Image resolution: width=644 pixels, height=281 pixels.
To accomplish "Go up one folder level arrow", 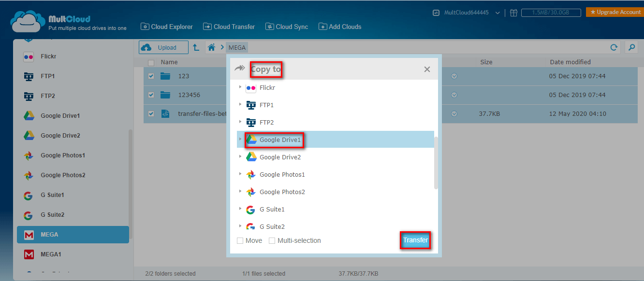I will [x=196, y=47].
